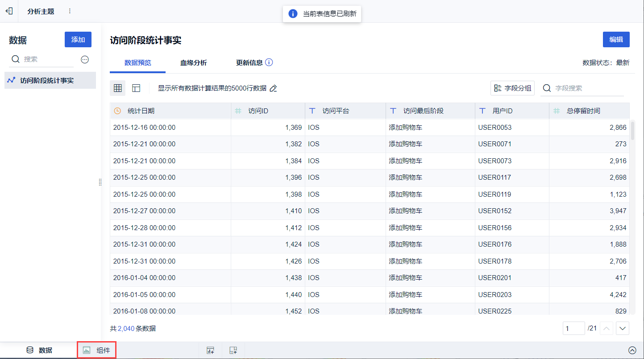The height and width of the screenshot is (359, 644).
Task: Expand the bottom panel with up chevron
Action: point(632,351)
